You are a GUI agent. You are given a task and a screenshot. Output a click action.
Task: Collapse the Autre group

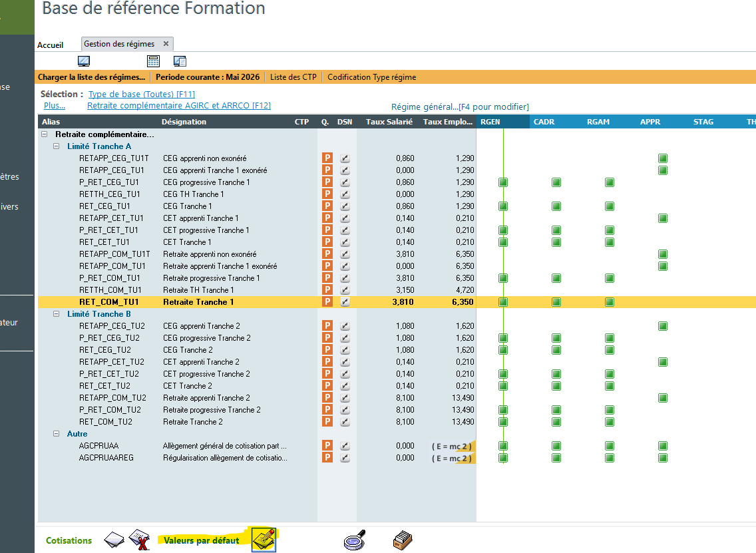56,433
